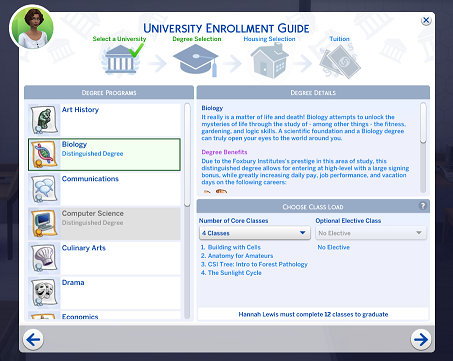The width and height of the screenshot is (453, 361).
Task: Go back with the left arrow button
Action: pos(33,340)
